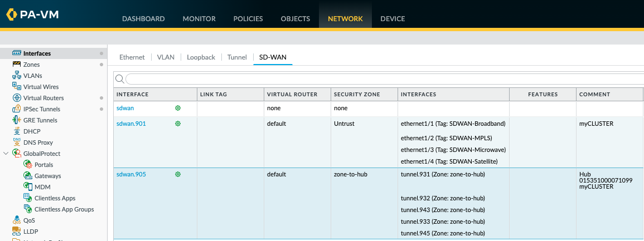Viewport: 644px width, 241px height.
Task: Click the DNS Proxy icon
Action: (17, 142)
